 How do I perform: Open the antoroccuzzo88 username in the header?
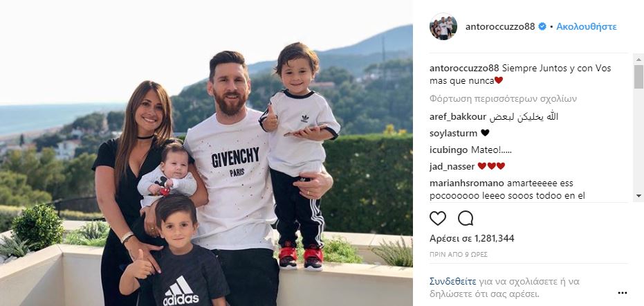tap(500, 27)
